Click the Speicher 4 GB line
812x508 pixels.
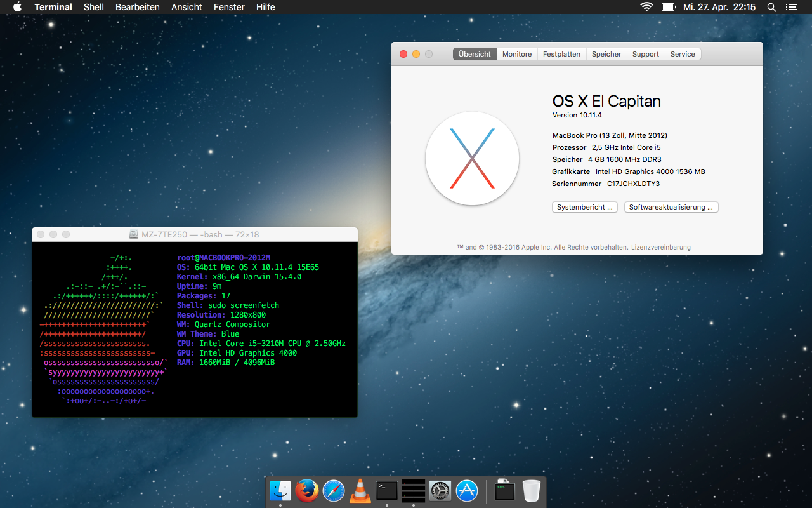point(606,159)
